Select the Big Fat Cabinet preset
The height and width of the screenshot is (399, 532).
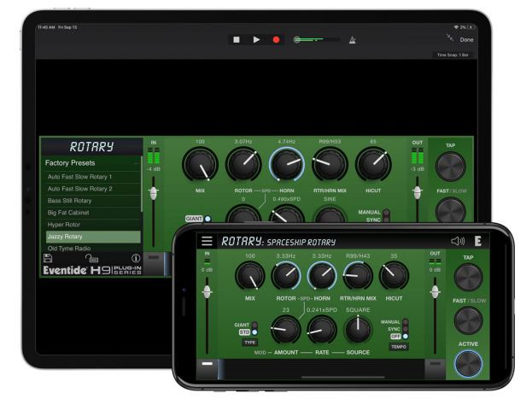(92, 213)
